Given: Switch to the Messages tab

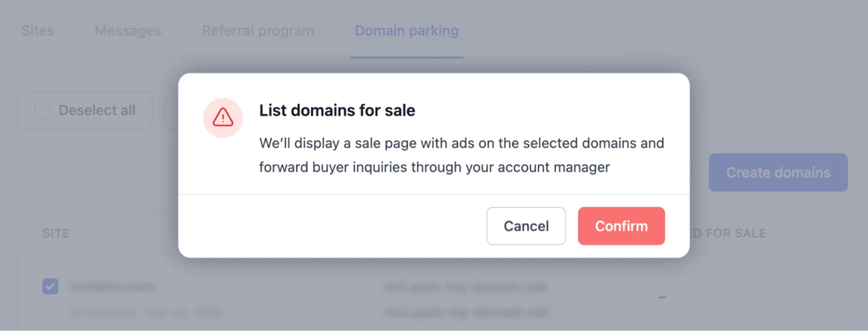Looking at the screenshot, I should tap(128, 30).
